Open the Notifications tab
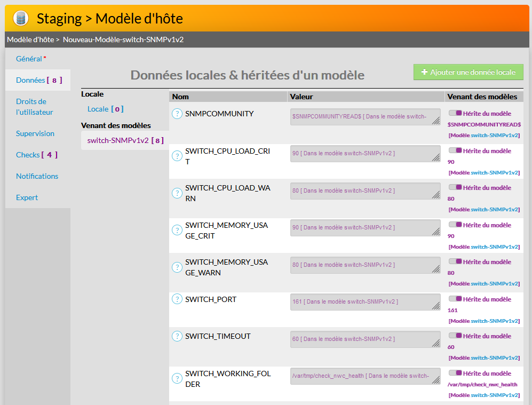 coord(37,176)
